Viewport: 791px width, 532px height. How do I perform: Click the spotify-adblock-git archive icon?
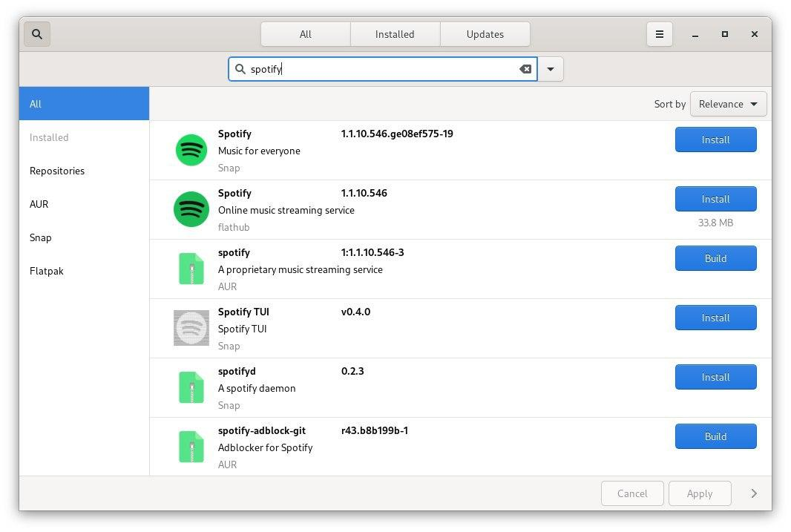pos(191,447)
